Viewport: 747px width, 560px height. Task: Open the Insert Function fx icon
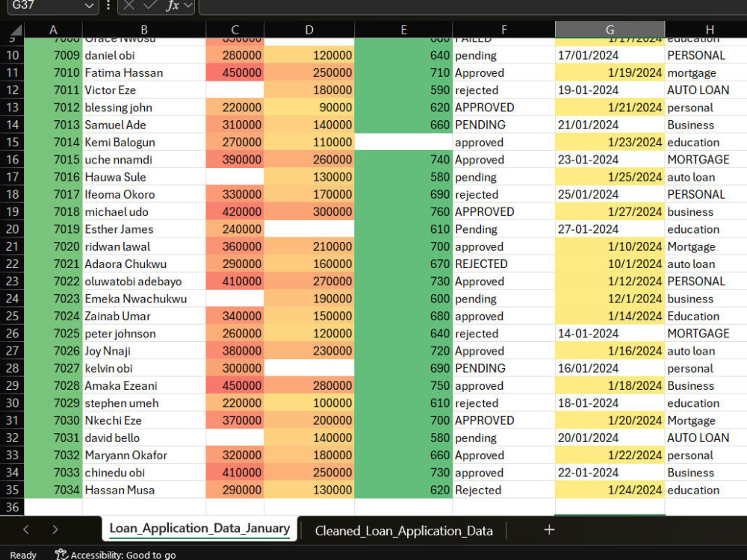click(x=173, y=6)
